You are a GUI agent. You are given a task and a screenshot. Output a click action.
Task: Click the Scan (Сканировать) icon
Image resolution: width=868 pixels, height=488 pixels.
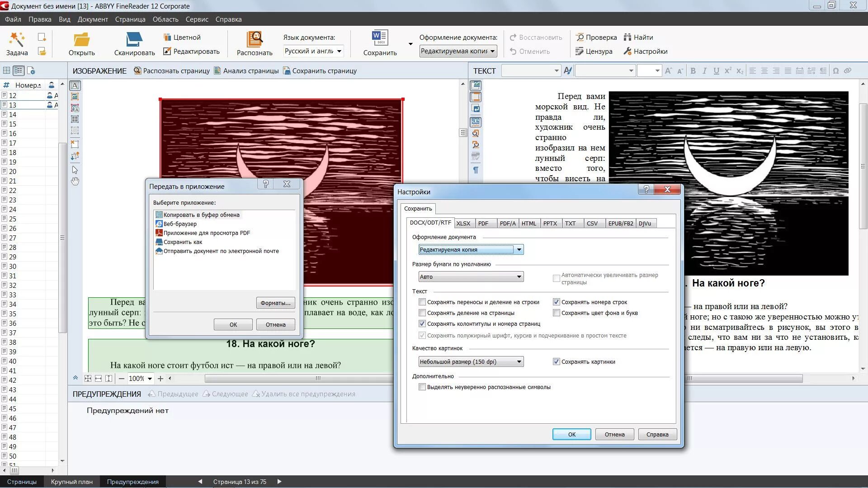tap(134, 39)
